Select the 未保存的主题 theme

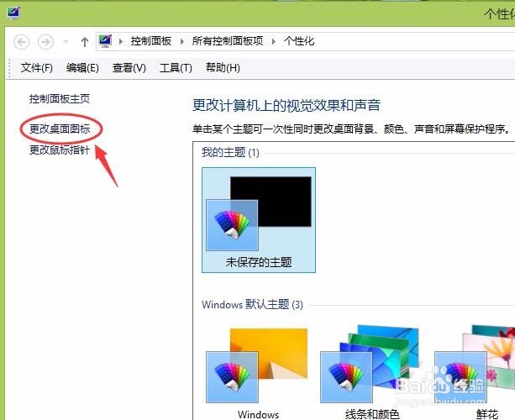click(x=259, y=220)
